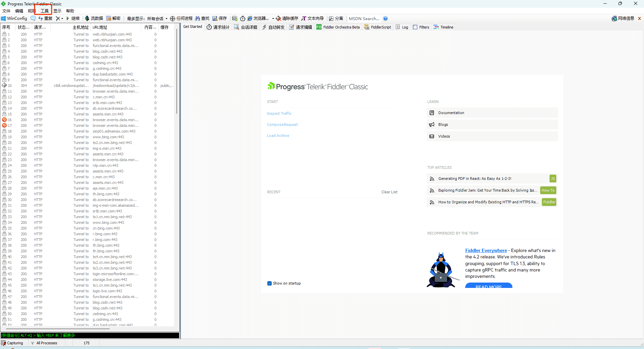Switch to the 请求统计 tab
Viewport: 644px width, 349px height.
218,27
